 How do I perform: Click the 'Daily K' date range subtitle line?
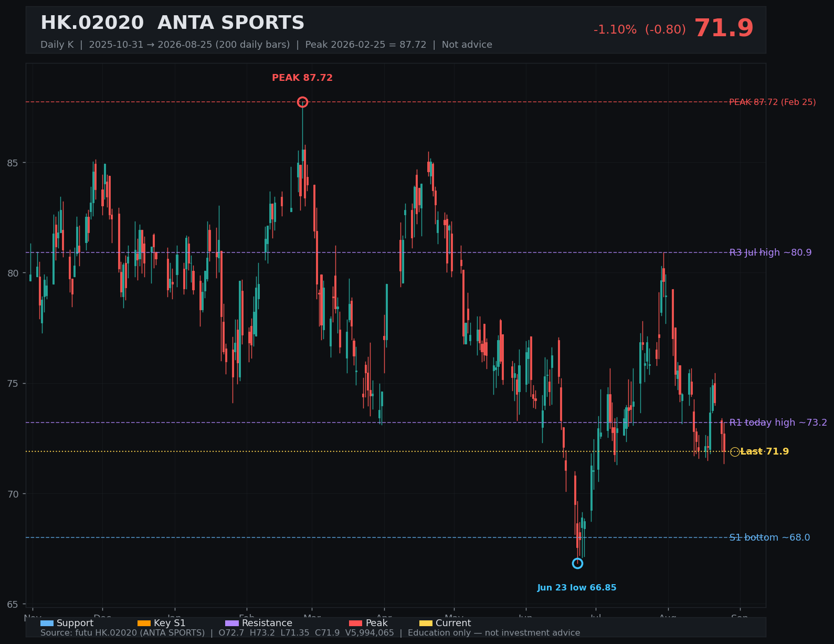click(266, 45)
